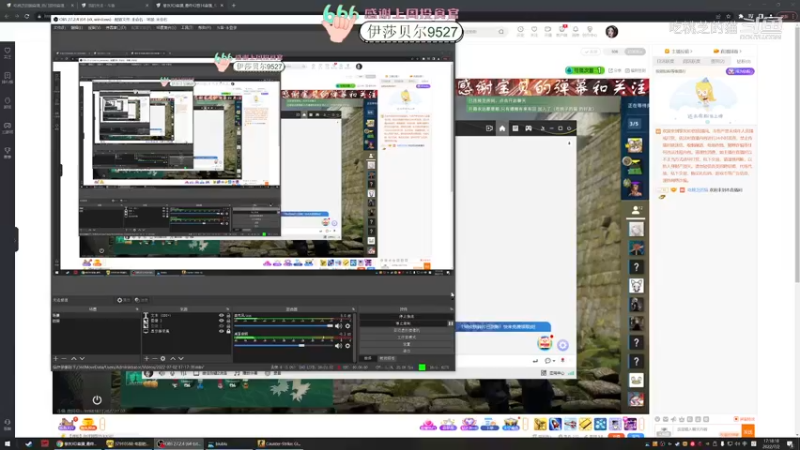Image resolution: width=800 pixels, height=450 pixels.
Task: Open settings gear of first mixer channel
Action: coord(347,326)
